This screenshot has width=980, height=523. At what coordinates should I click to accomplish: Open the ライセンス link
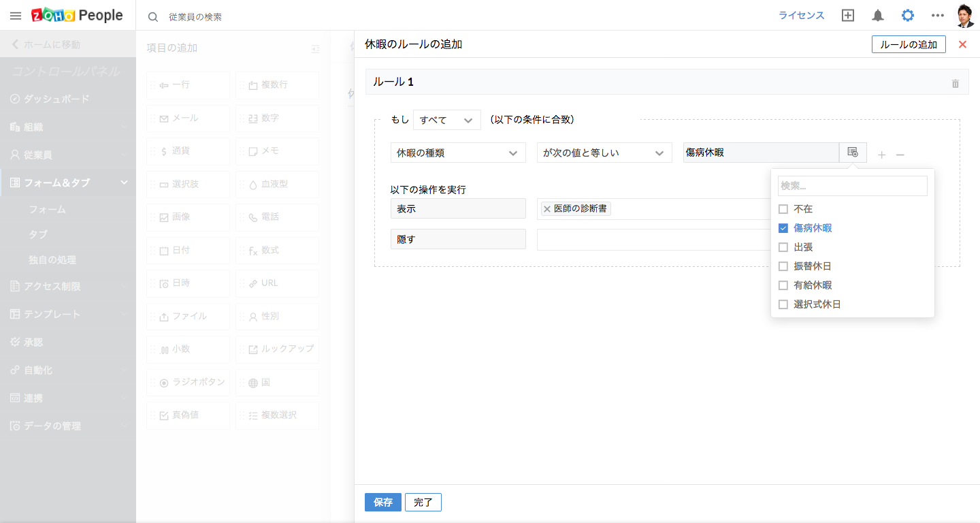(801, 16)
